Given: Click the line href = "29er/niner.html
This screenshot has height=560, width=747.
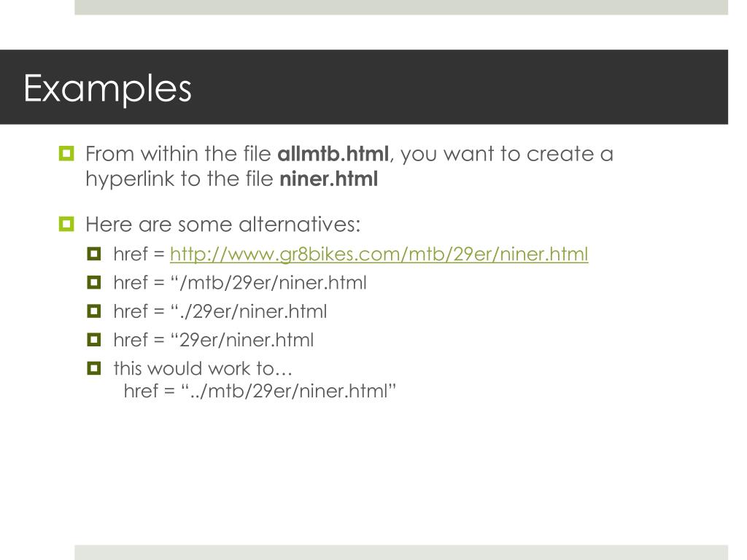Looking at the screenshot, I should coord(214,340).
